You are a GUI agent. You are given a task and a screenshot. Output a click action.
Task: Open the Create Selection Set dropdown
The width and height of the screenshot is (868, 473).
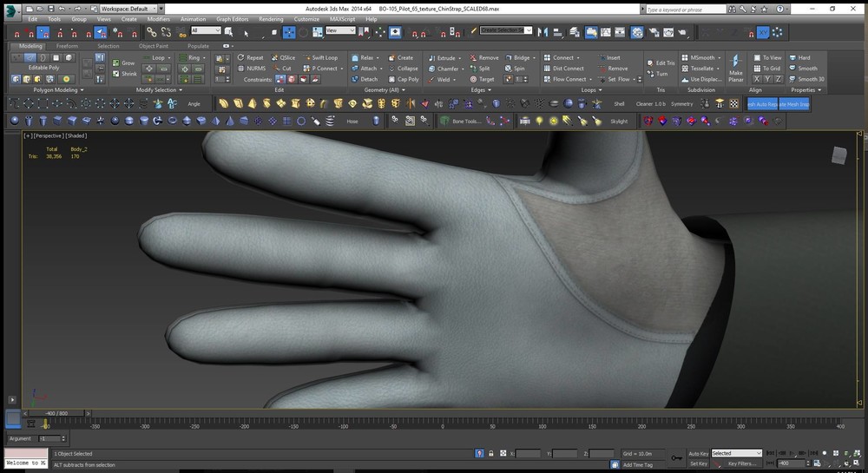pos(507,30)
